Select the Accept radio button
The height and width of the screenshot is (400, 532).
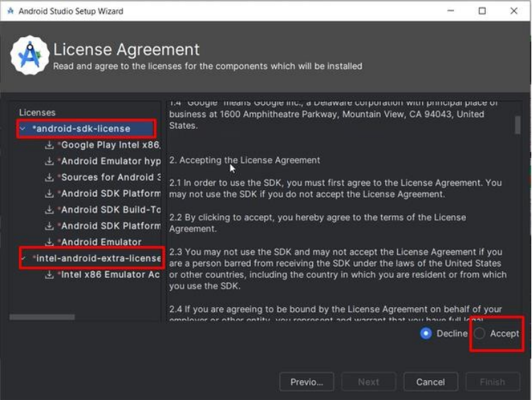(480, 333)
